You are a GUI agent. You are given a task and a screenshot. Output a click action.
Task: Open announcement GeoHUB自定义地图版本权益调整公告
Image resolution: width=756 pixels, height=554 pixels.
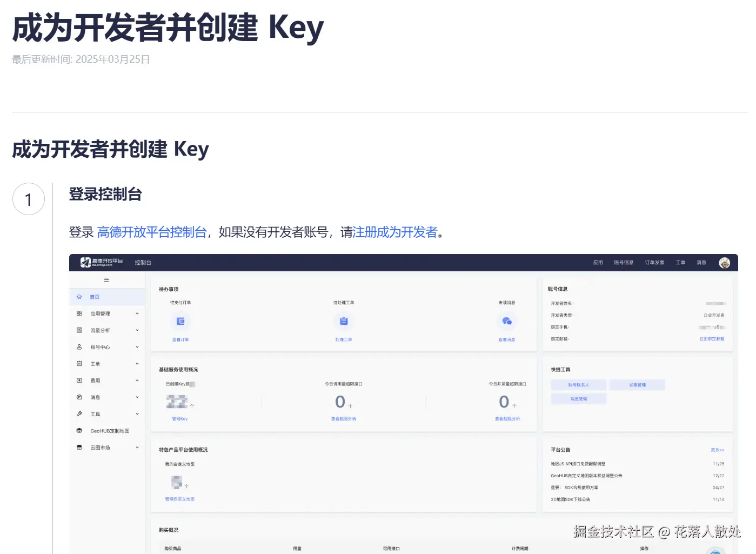(x=586, y=476)
